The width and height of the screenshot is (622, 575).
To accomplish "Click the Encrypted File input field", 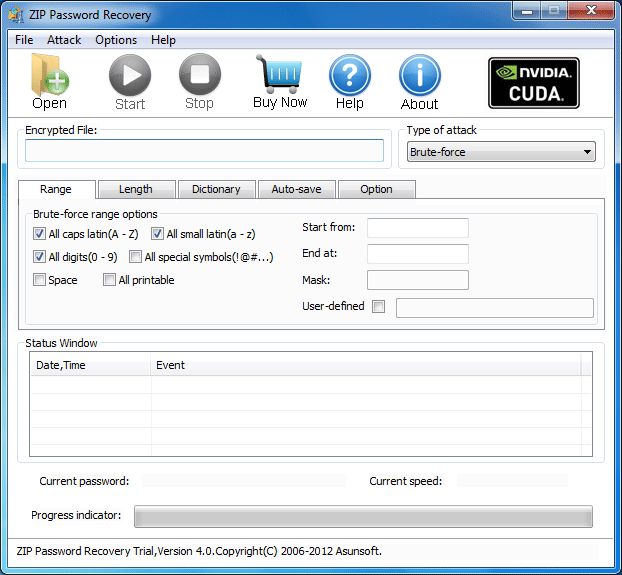I will 204,150.
